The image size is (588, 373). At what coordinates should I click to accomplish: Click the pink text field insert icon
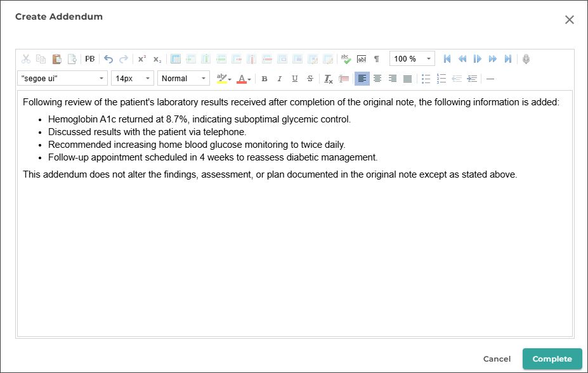point(344,79)
